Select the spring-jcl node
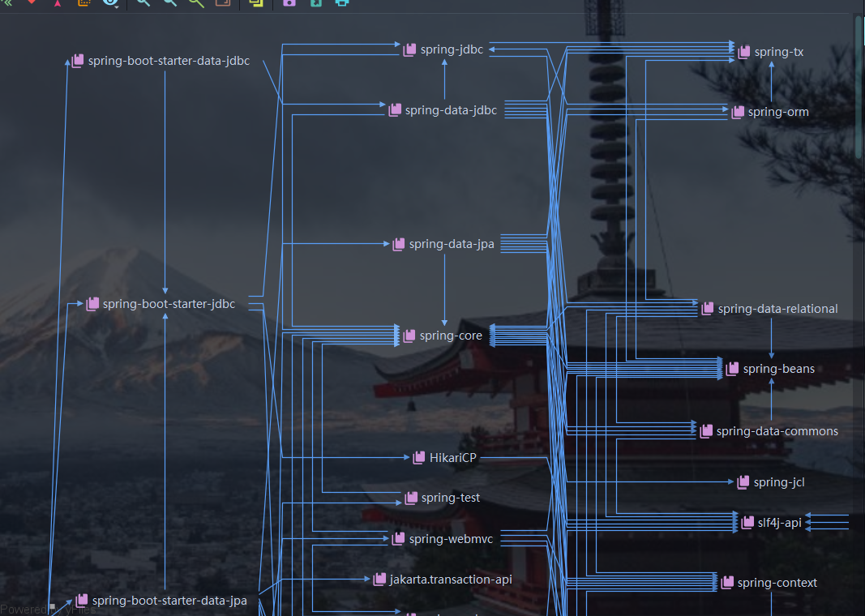865x616 pixels. pos(771,482)
